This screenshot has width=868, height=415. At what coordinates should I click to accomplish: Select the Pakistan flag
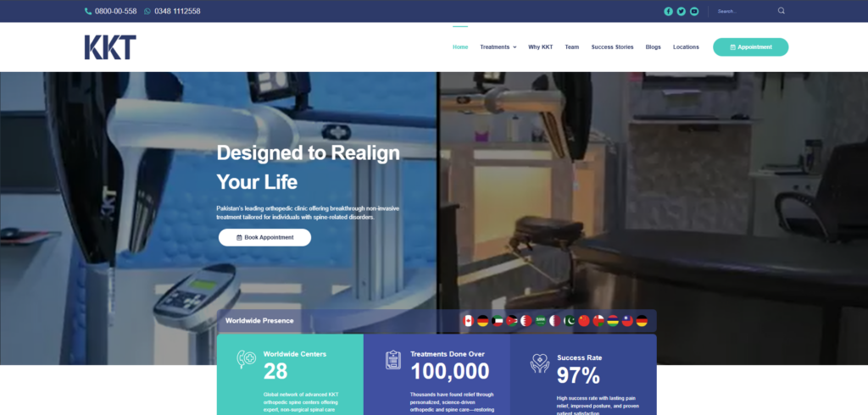pos(569,321)
